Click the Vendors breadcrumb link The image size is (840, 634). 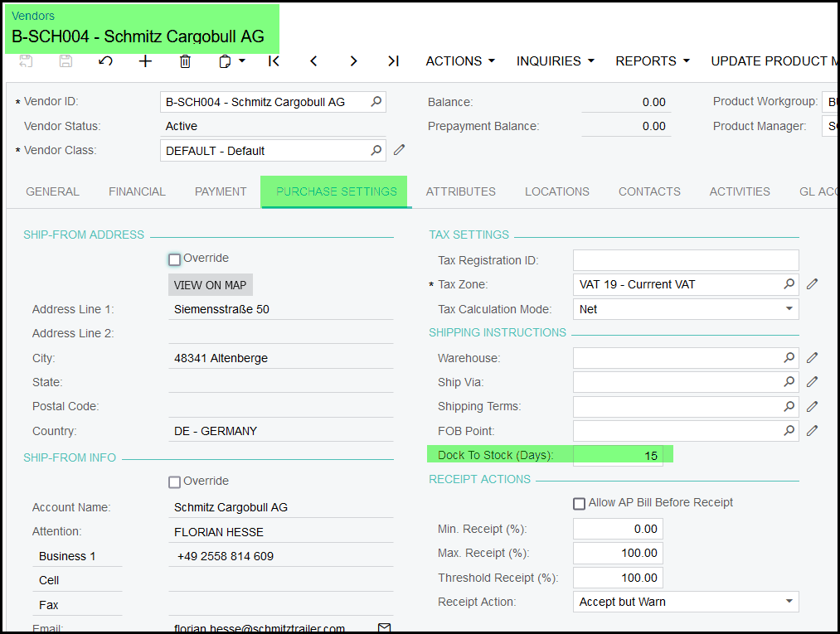pos(33,16)
